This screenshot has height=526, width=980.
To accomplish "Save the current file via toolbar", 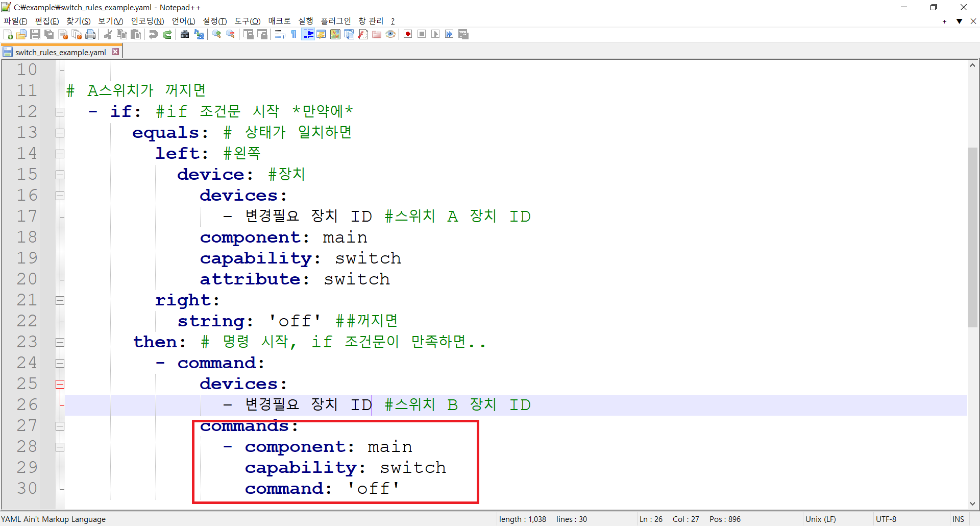I will click(35, 34).
